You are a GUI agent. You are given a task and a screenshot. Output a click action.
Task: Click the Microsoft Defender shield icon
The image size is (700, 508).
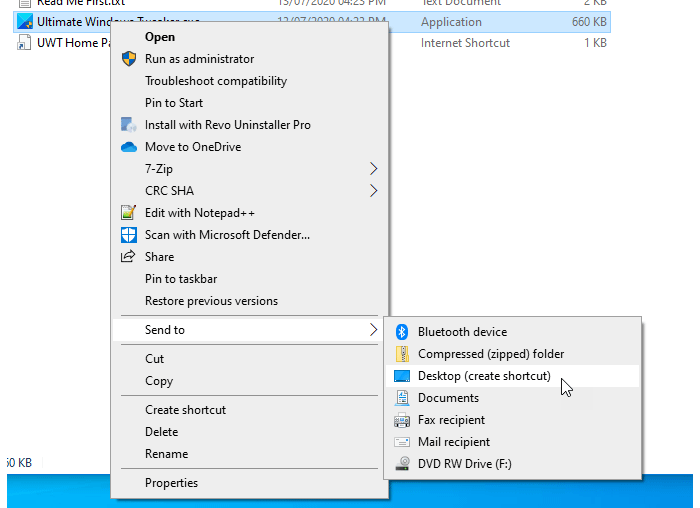click(x=128, y=235)
